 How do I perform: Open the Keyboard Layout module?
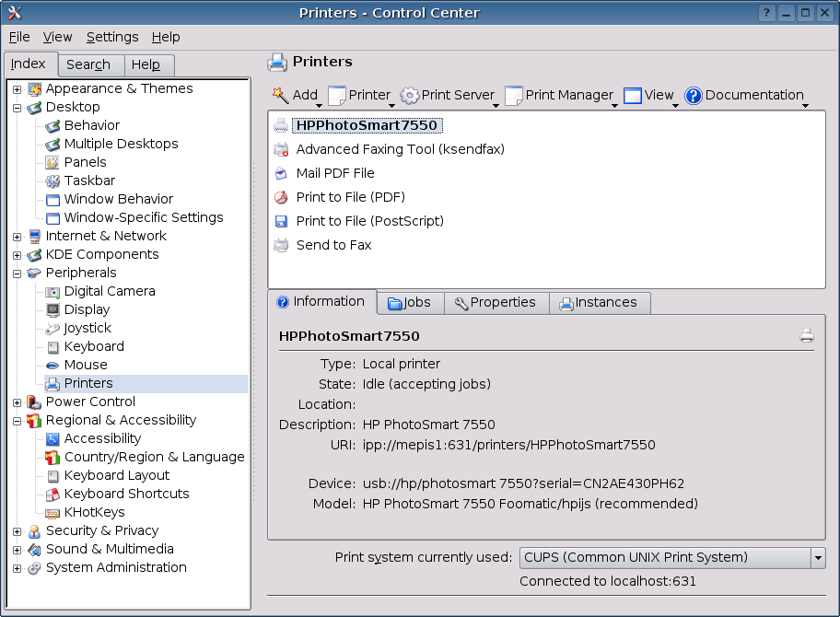tap(117, 475)
